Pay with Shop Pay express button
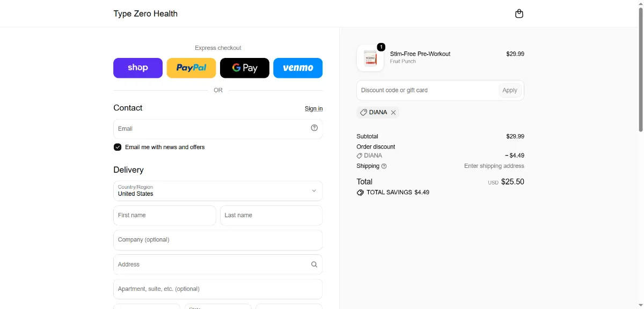Screen dimensions: 644x309 point(138,68)
